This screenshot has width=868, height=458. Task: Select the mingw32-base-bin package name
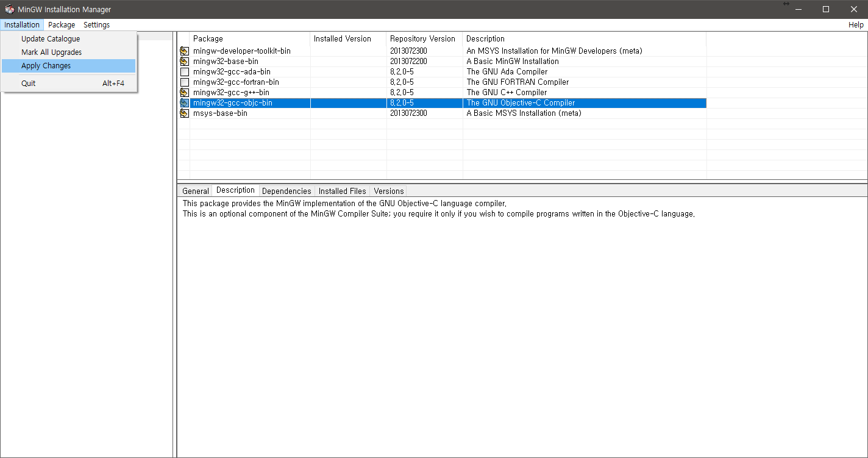226,62
